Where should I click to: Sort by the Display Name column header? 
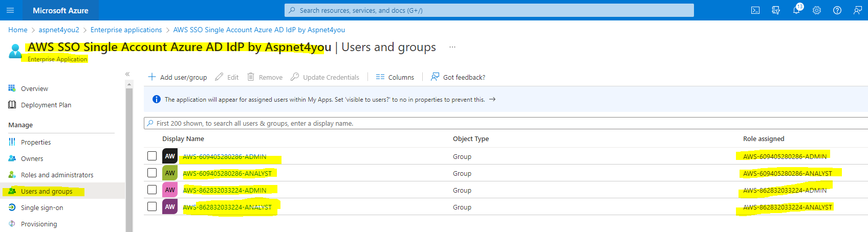(x=183, y=138)
